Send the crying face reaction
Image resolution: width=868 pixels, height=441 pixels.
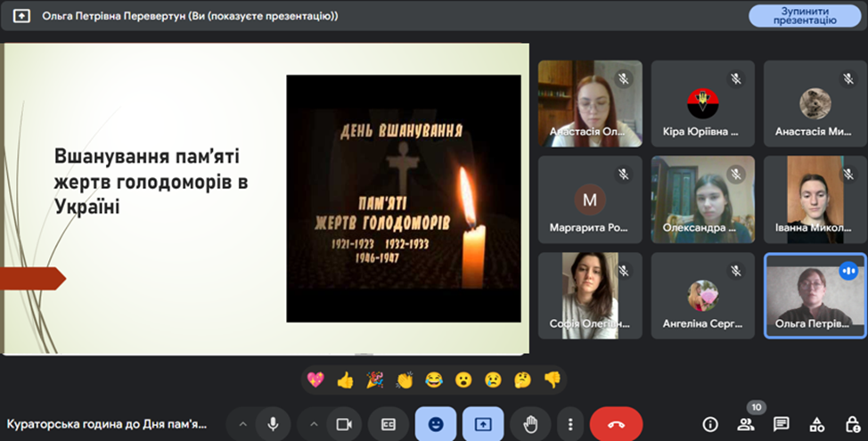click(x=493, y=380)
